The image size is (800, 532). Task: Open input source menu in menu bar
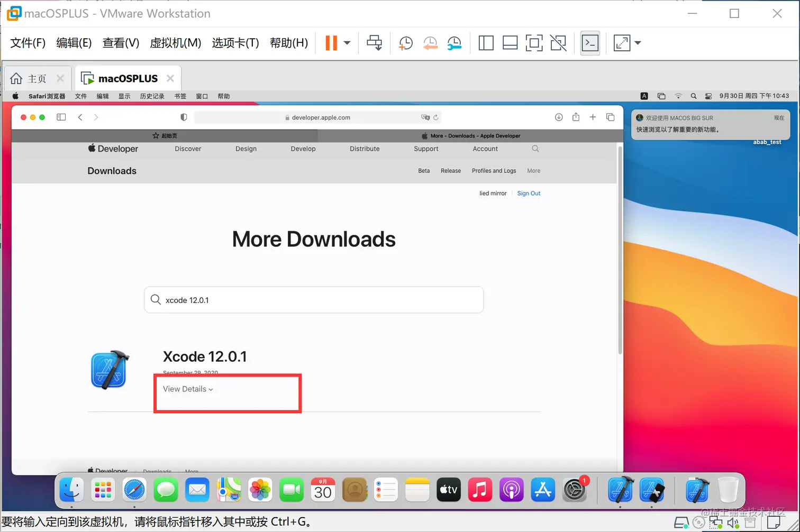[644, 96]
